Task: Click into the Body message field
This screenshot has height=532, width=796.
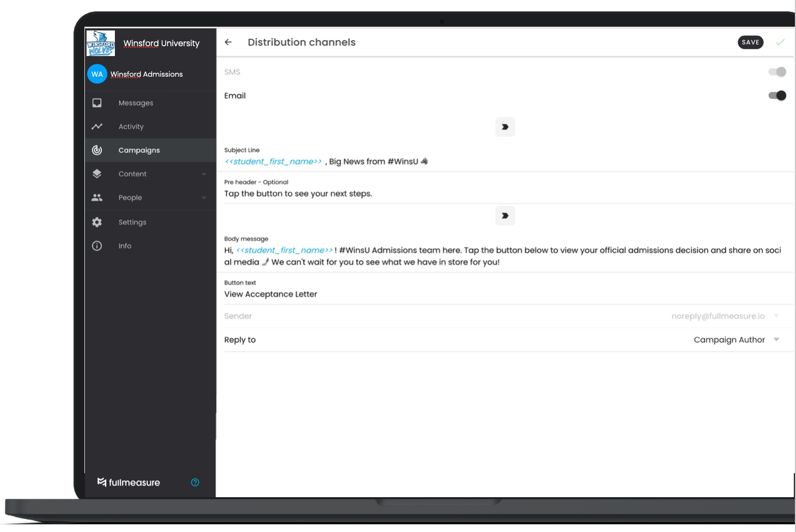Action: point(509,252)
